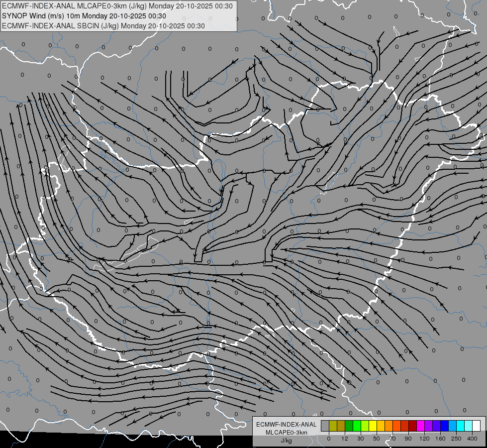Click the SYNOP Wind 10m title line
The height and width of the screenshot is (448, 487).
(84, 16)
